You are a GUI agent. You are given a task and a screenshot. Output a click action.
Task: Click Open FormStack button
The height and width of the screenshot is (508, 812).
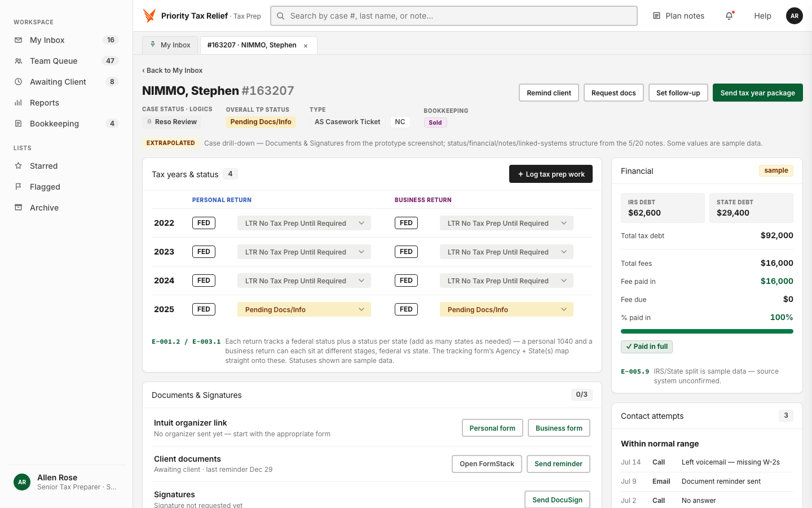[x=487, y=464]
